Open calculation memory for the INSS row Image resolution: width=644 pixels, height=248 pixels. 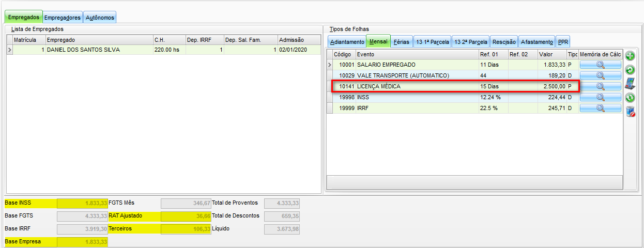pos(600,97)
